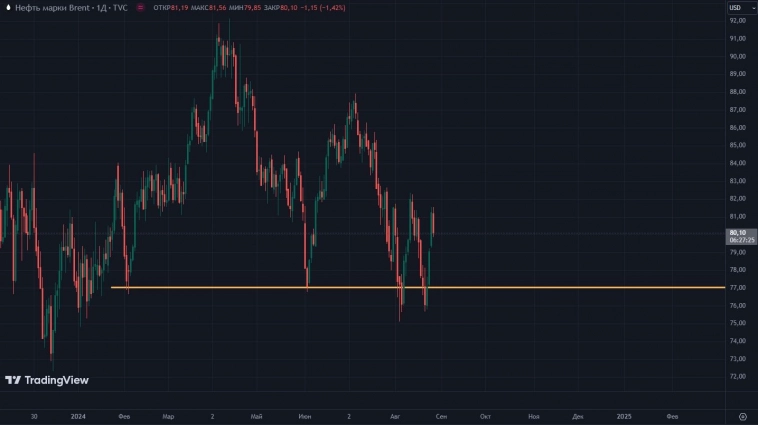The height and width of the screenshot is (425, 758).
Task: Click the countdown timer '06:27:25'
Action: [742, 240]
